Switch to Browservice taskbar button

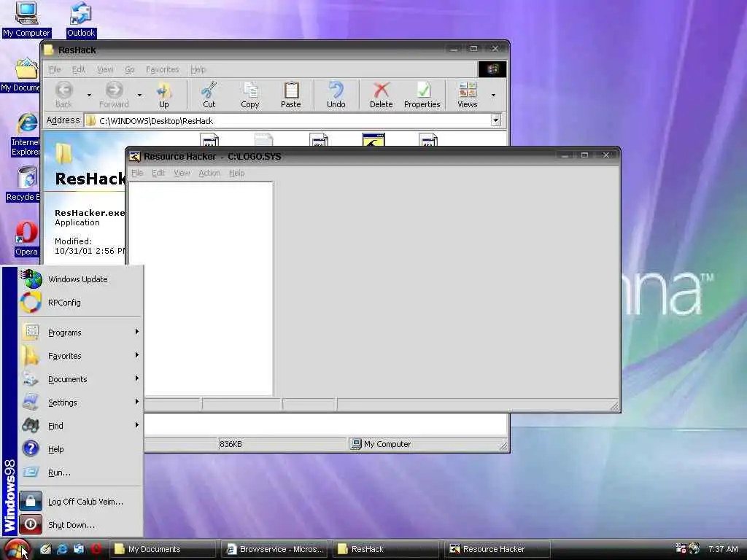(x=274, y=549)
